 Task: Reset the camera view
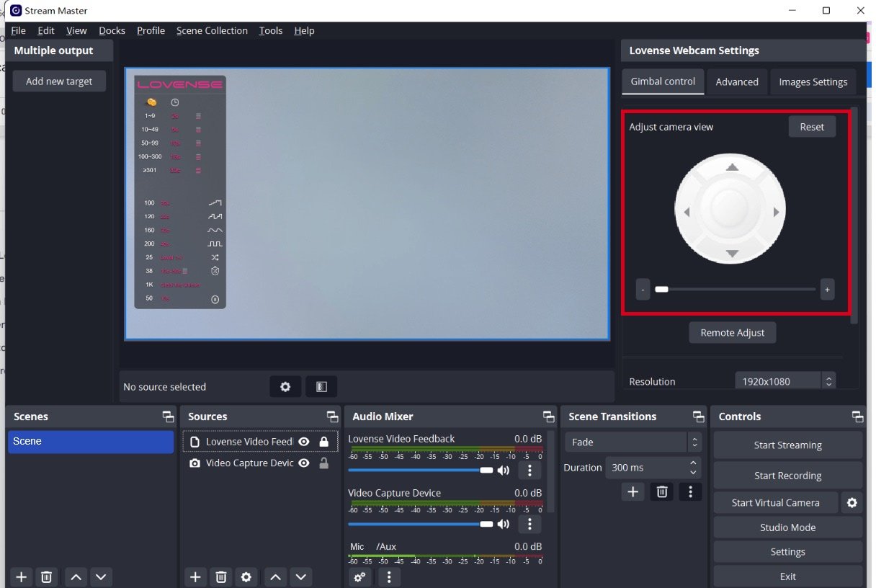[x=812, y=127]
